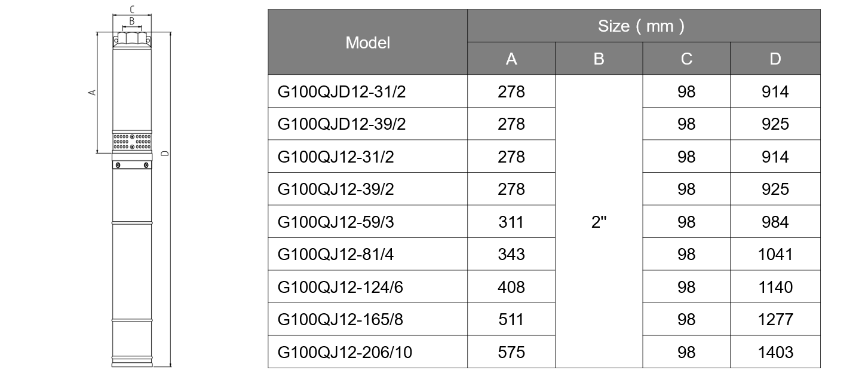The image size is (868, 376).
Task: Click dimension label D on the pump drawing
Action: tap(164, 154)
